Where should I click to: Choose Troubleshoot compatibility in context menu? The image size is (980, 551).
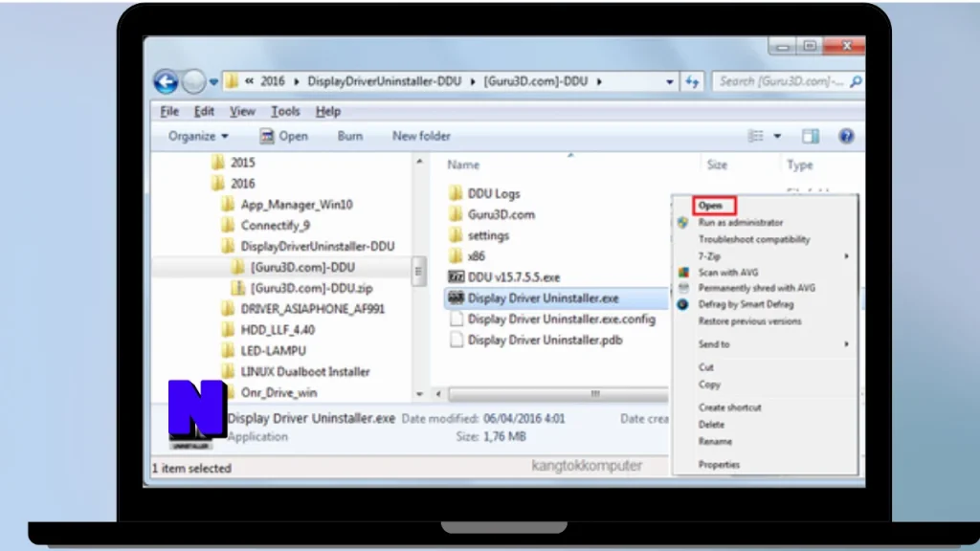coord(754,239)
